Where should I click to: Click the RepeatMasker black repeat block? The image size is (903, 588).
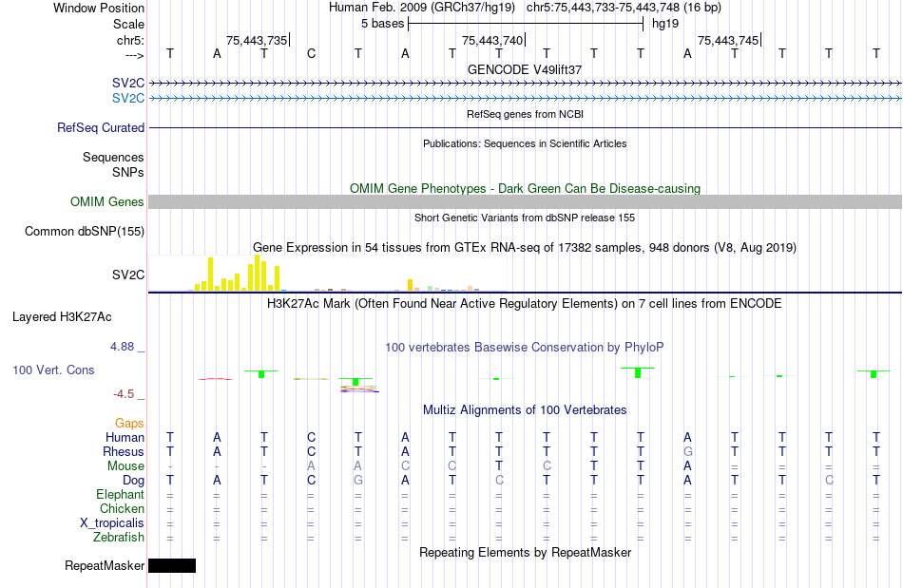point(172,565)
